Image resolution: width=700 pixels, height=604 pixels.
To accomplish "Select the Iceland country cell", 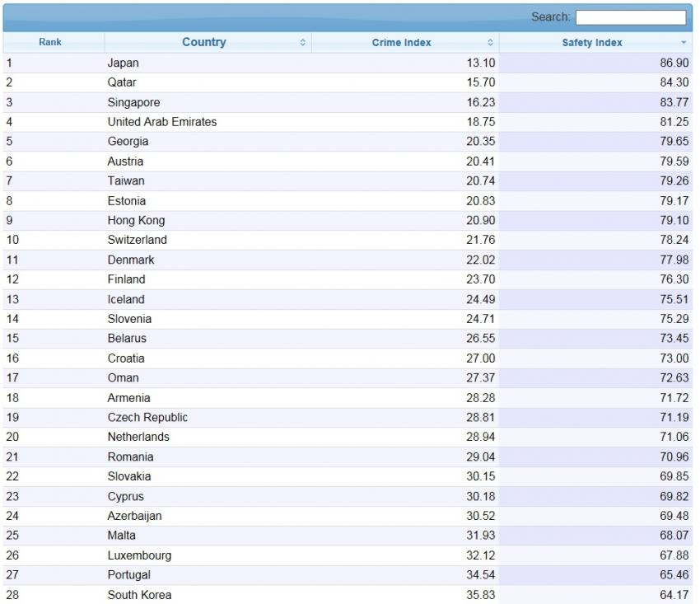I will pos(208,299).
